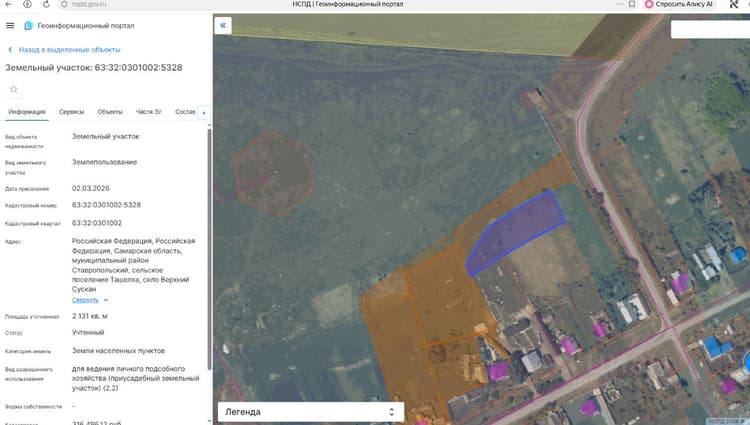
Task: Click the Земли населенных пунктов value
Action: coord(118,350)
